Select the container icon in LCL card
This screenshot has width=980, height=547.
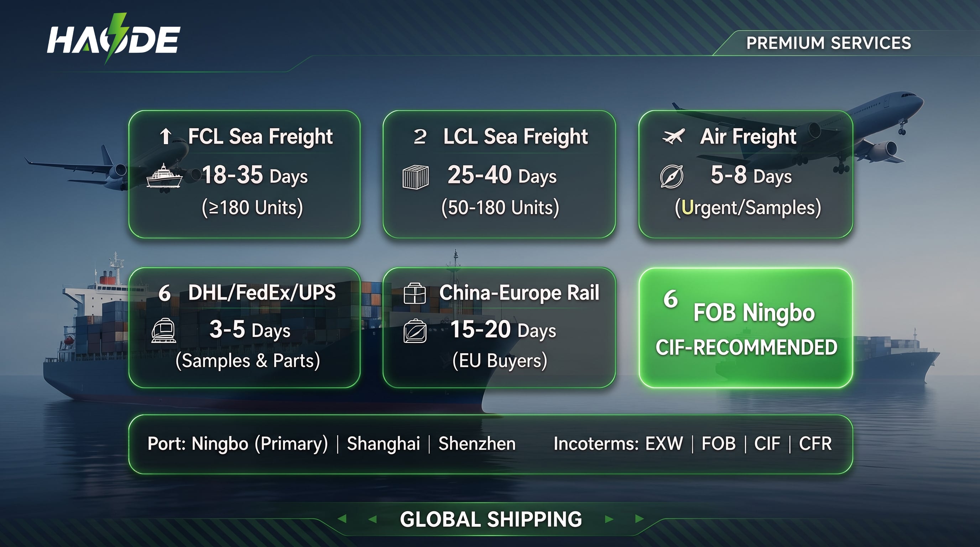416,177
